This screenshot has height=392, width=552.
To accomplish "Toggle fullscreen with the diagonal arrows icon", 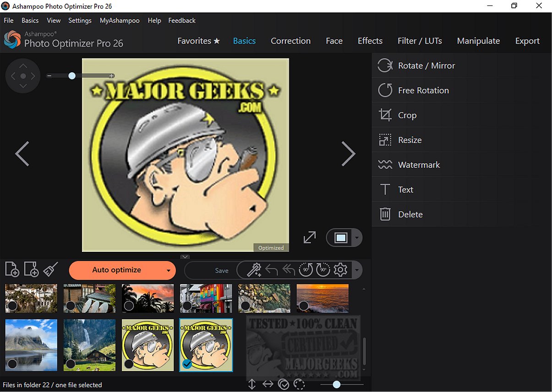I will pyautogui.click(x=310, y=237).
